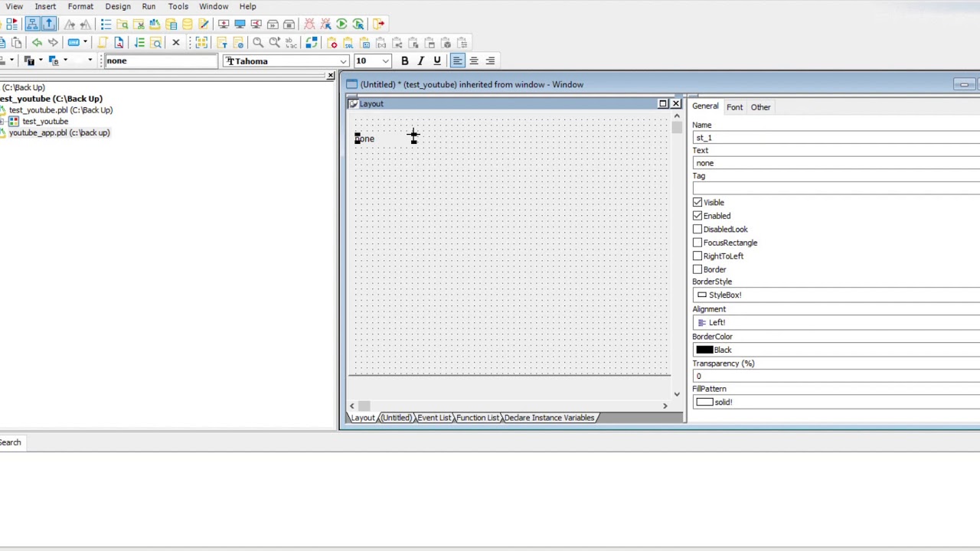980x551 pixels.
Task: Click the Name field st_1
Action: tap(836, 138)
